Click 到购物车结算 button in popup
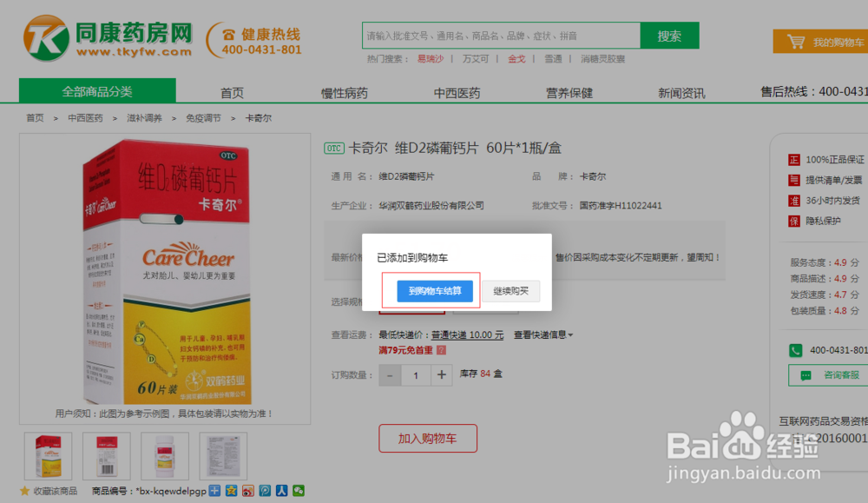The image size is (868, 503). (435, 291)
